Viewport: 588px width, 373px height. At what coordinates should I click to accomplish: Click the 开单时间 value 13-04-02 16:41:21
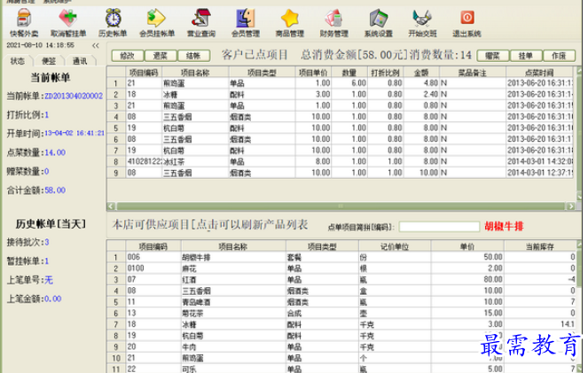click(x=74, y=133)
